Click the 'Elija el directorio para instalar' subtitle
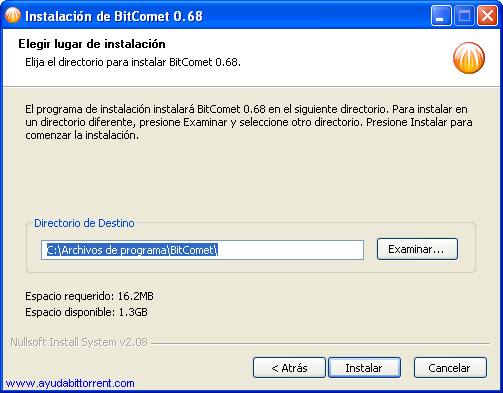This screenshot has width=503, height=393. point(133,62)
